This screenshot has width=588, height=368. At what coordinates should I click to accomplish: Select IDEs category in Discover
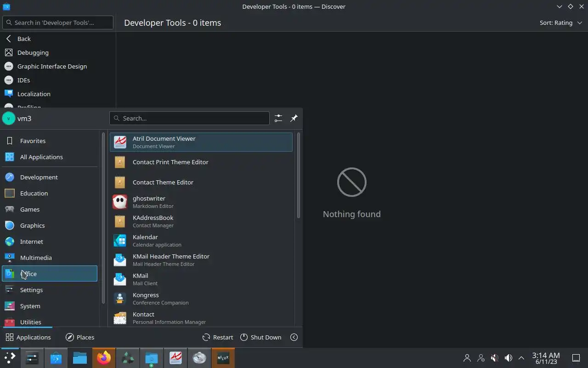(x=58, y=80)
